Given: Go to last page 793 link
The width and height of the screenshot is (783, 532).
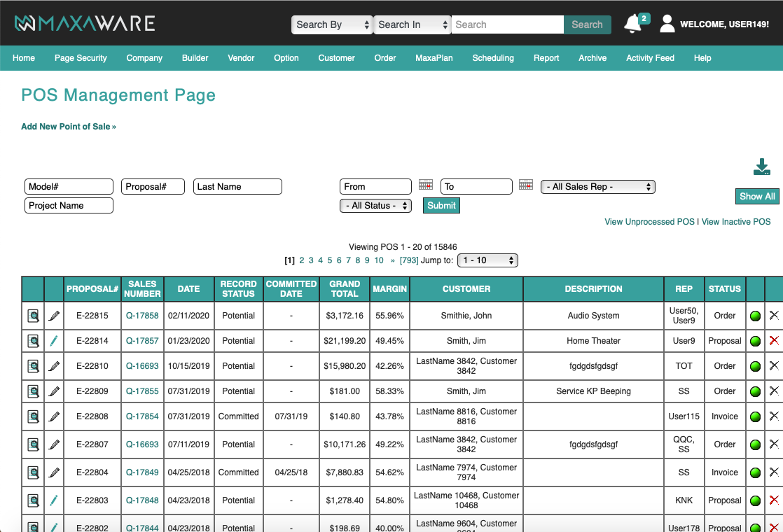Looking at the screenshot, I should coord(409,260).
